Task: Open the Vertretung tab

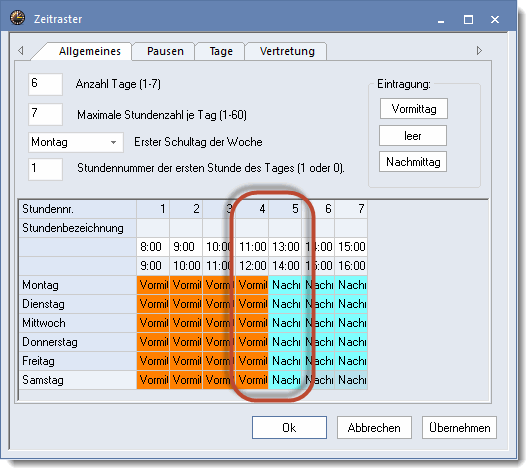Action: [287, 51]
